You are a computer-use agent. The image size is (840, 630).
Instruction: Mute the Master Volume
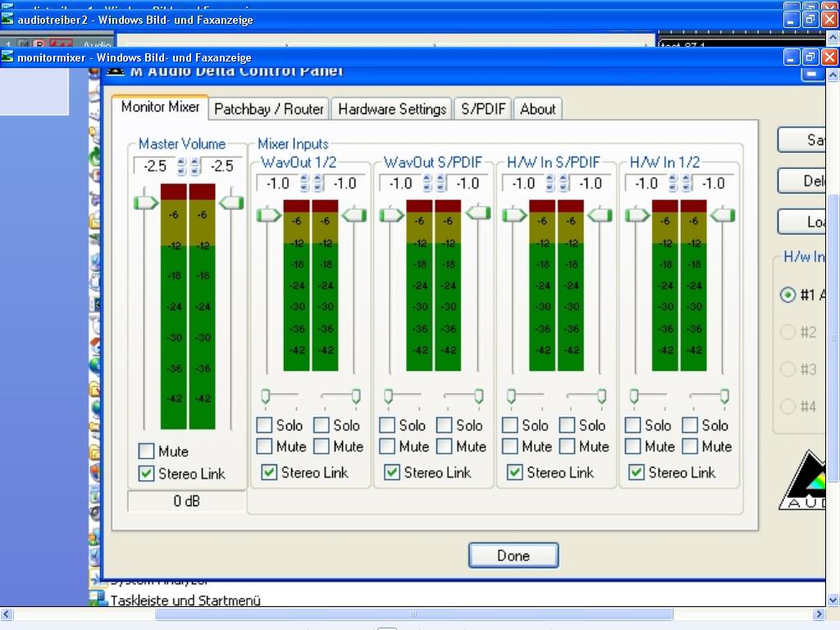tap(146, 451)
